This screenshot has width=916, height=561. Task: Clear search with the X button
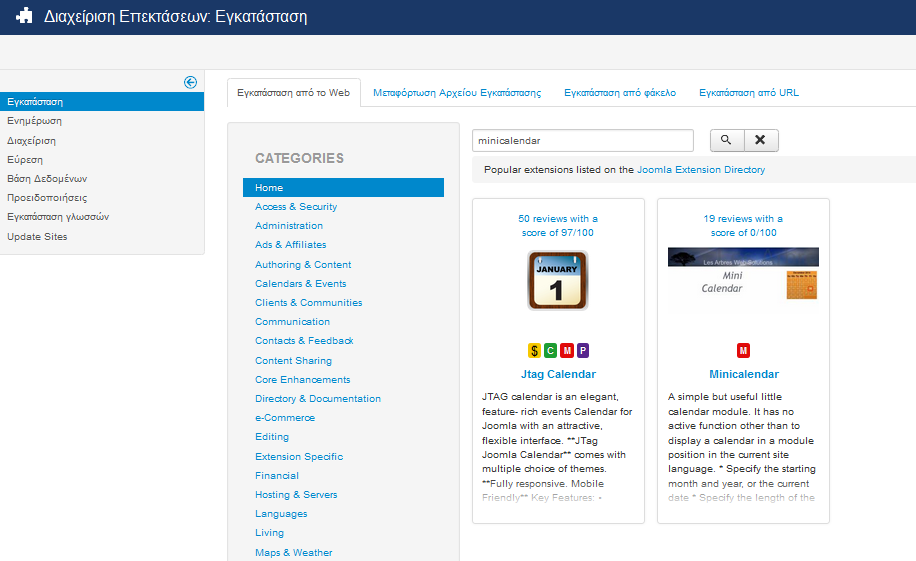click(x=761, y=140)
